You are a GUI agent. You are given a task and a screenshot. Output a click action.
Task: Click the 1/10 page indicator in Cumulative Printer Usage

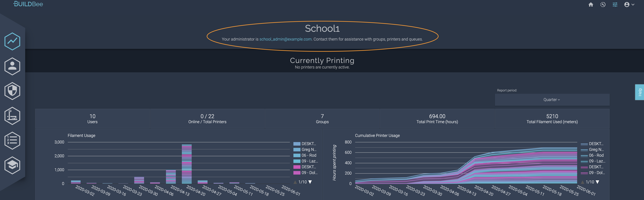point(590,182)
